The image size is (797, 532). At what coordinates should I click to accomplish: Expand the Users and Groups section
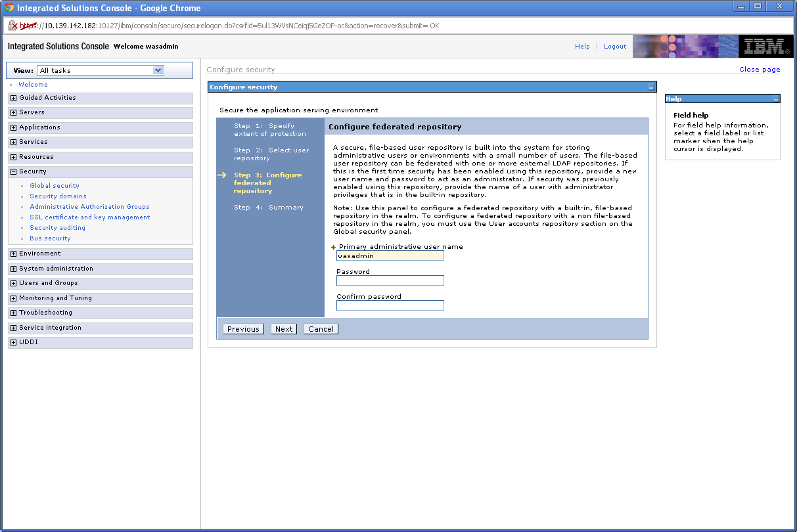point(13,283)
